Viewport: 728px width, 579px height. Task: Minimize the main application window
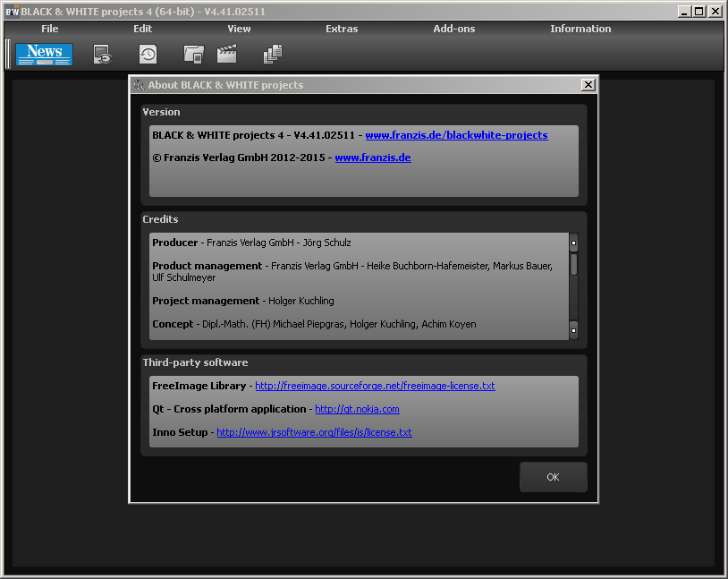684,12
